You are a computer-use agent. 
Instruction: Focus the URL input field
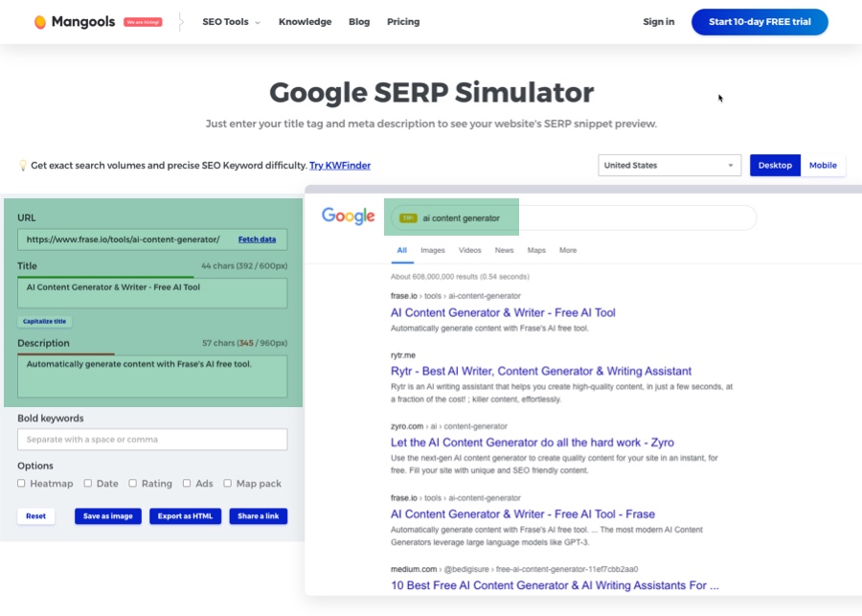pyautogui.click(x=152, y=240)
